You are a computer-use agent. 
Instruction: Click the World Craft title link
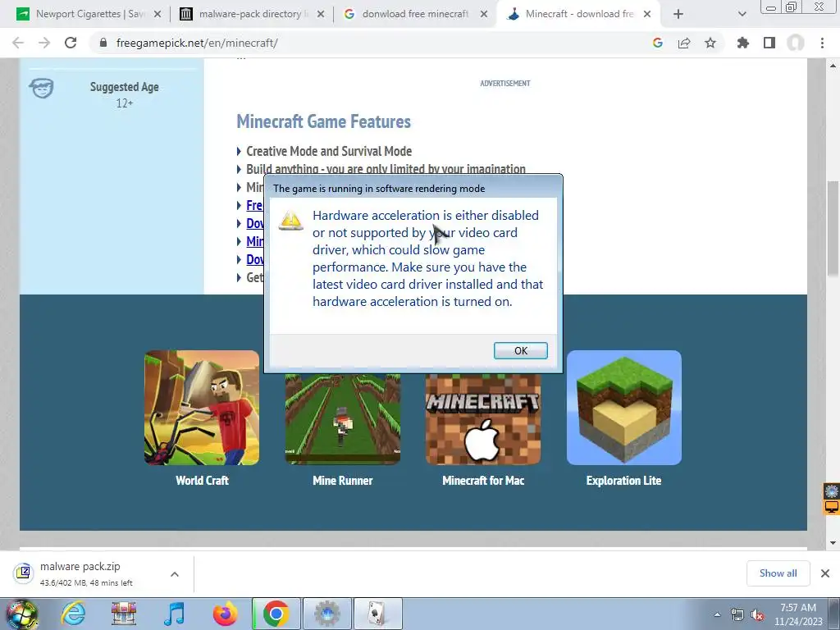tap(202, 481)
